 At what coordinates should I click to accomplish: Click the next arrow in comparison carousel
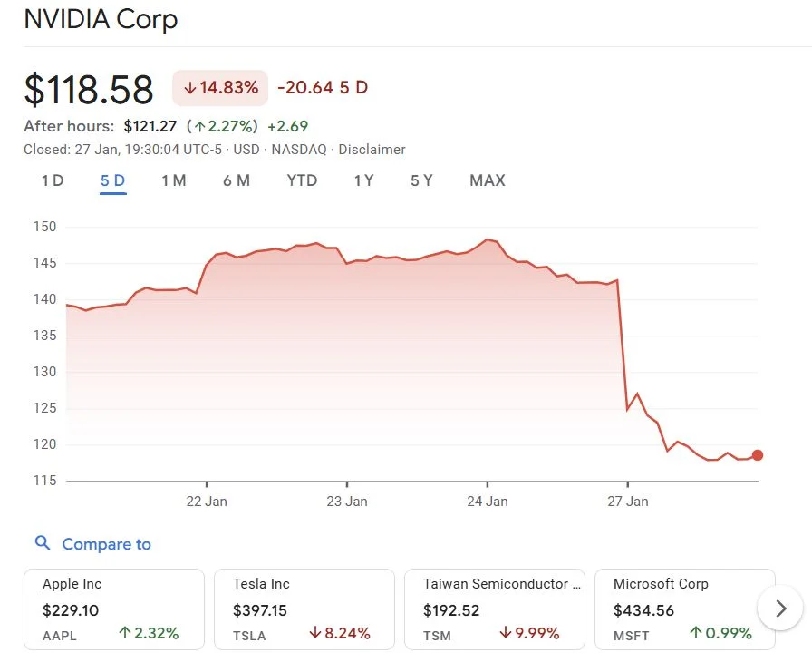[x=781, y=609]
